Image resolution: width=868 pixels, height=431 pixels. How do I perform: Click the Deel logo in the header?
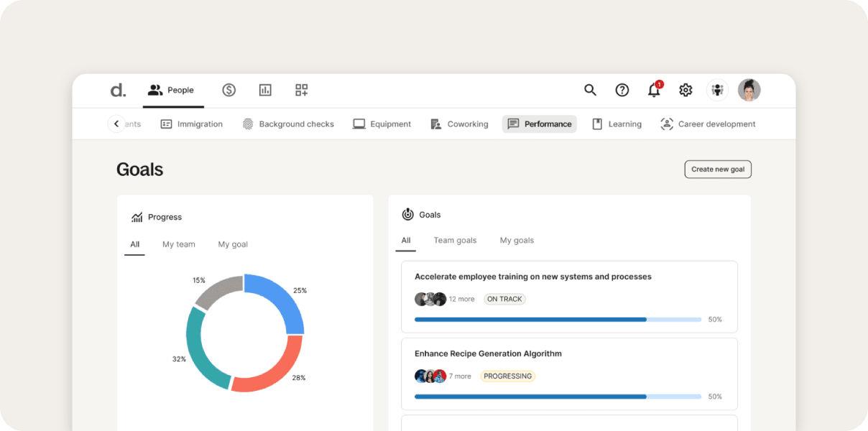[x=118, y=90]
